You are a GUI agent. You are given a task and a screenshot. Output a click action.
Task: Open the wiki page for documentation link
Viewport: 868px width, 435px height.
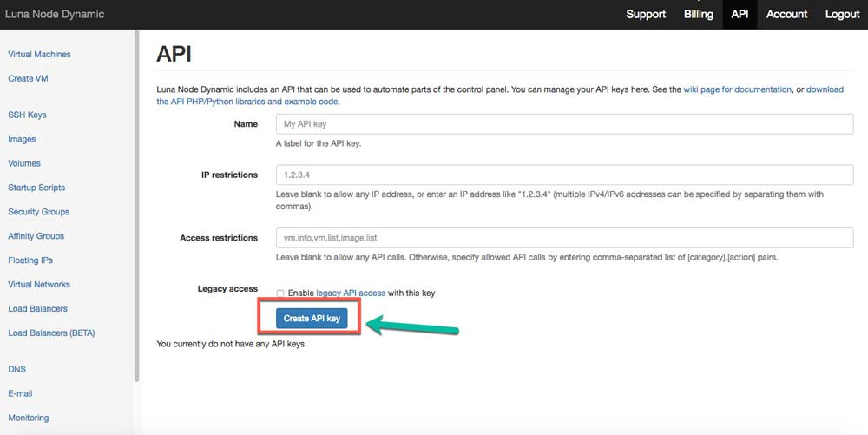[738, 89]
